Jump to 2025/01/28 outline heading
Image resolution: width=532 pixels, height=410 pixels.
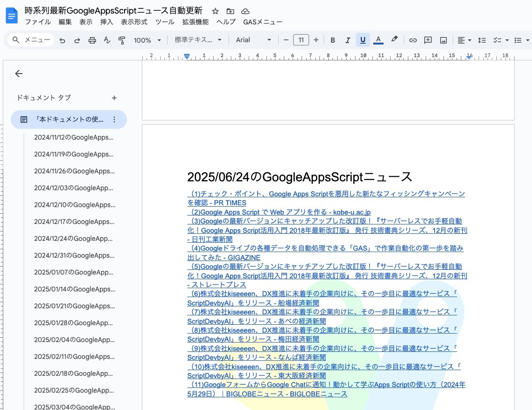(x=73, y=323)
